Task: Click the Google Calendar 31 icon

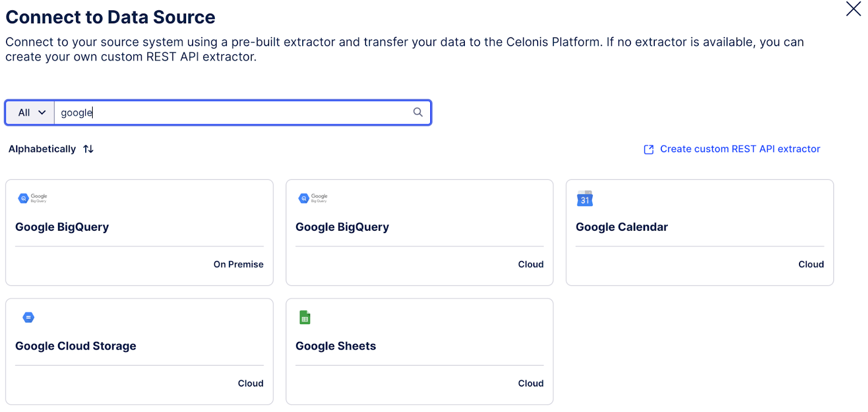Action: tap(585, 199)
